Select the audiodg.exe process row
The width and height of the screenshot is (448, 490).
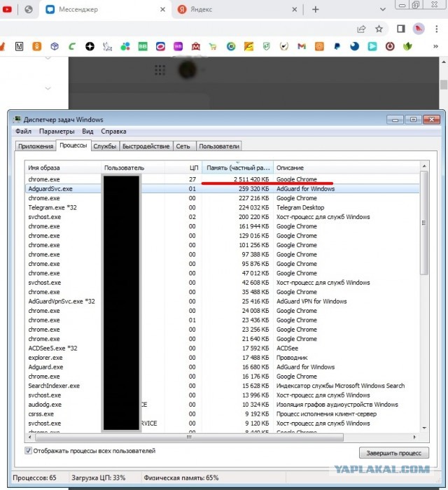(x=222, y=405)
